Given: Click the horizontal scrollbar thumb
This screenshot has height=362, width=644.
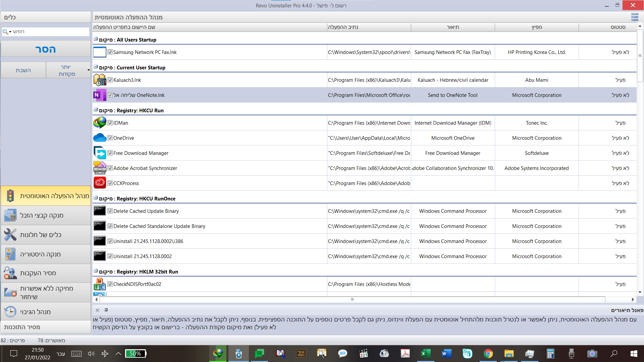Looking at the screenshot, I should tap(352, 299).
